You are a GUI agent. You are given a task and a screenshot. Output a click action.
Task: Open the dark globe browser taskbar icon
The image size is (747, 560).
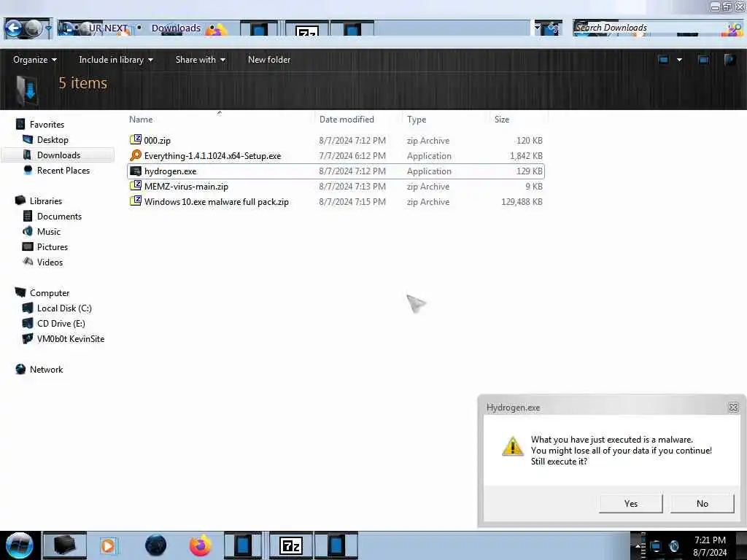pos(155,545)
